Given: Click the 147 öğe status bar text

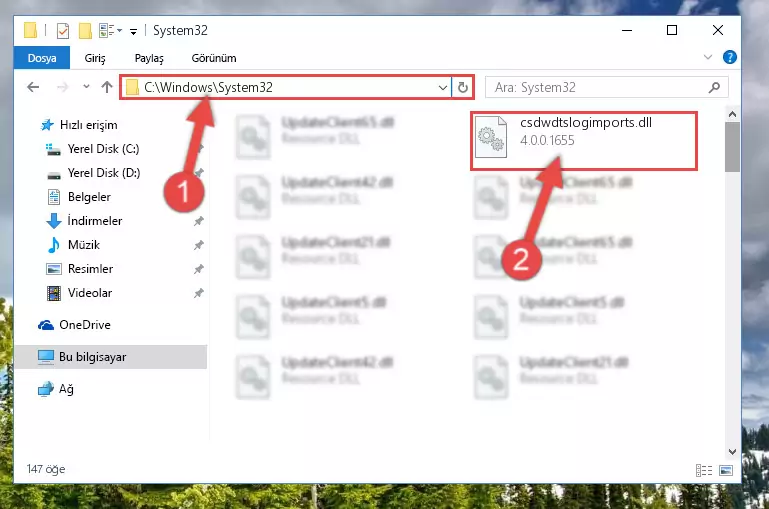Looking at the screenshot, I should pos(46,469).
